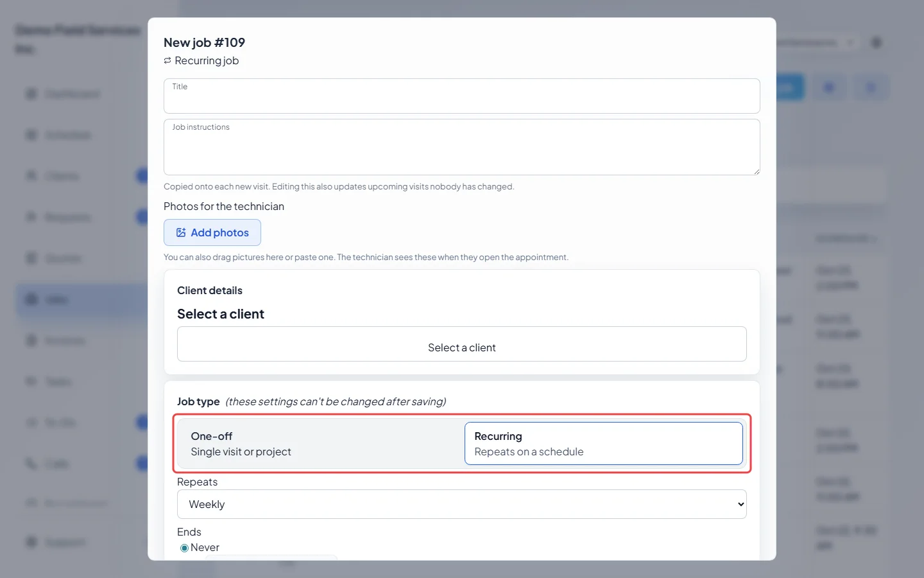The image size is (924, 578).
Task: Click the Requests icon in the sidebar
Action: coord(31,217)
